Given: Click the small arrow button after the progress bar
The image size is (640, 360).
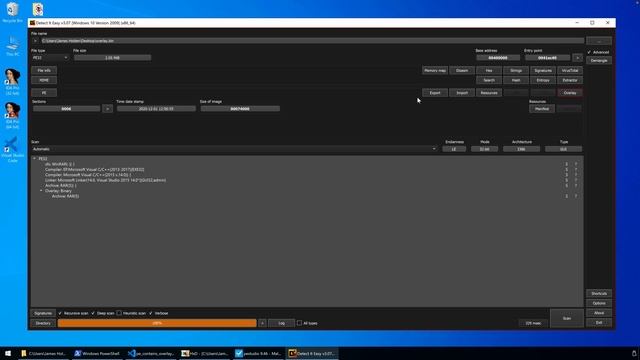Looking at the screenshot, I should click(x=262, y=323).
